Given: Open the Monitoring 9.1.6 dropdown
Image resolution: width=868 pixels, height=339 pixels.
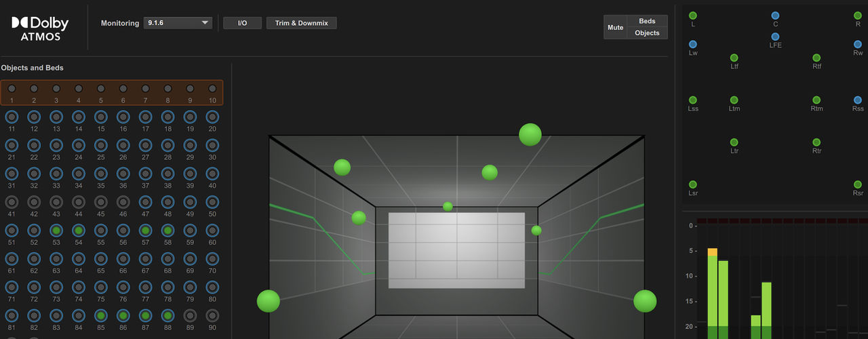Looking at the screenshot, I should tap(178, 23).
